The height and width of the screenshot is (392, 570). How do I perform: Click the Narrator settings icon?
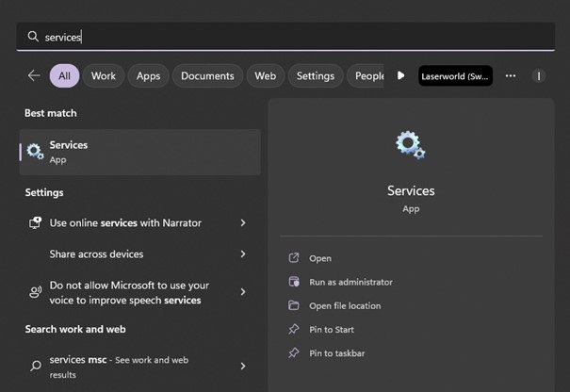(x=35, y=223)
